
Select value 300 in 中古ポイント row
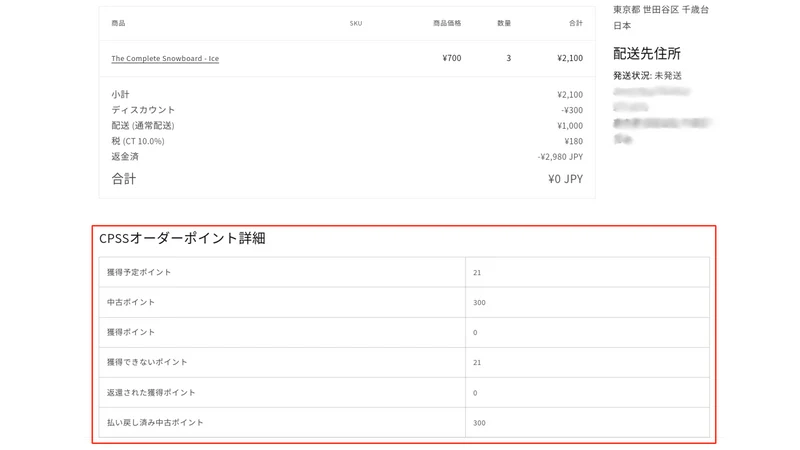coord(479,303)
